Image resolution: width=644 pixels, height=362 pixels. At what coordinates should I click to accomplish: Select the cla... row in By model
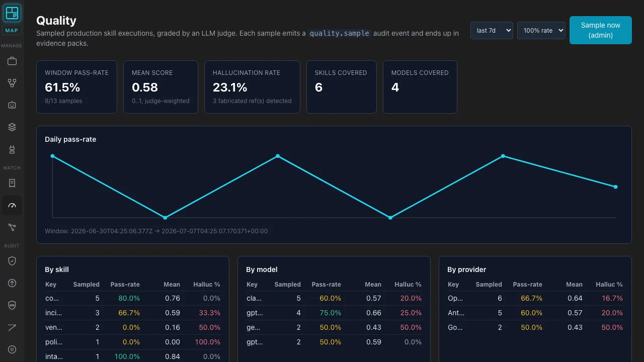point(334,298)
